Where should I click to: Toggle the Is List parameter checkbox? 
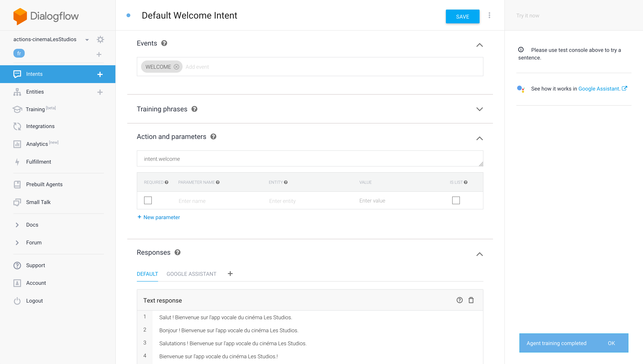[456, 201]
